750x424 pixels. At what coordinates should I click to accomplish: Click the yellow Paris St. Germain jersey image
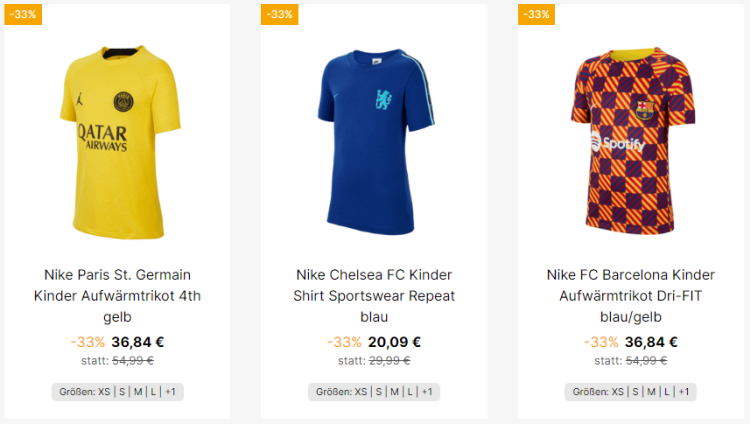point(118,140)
